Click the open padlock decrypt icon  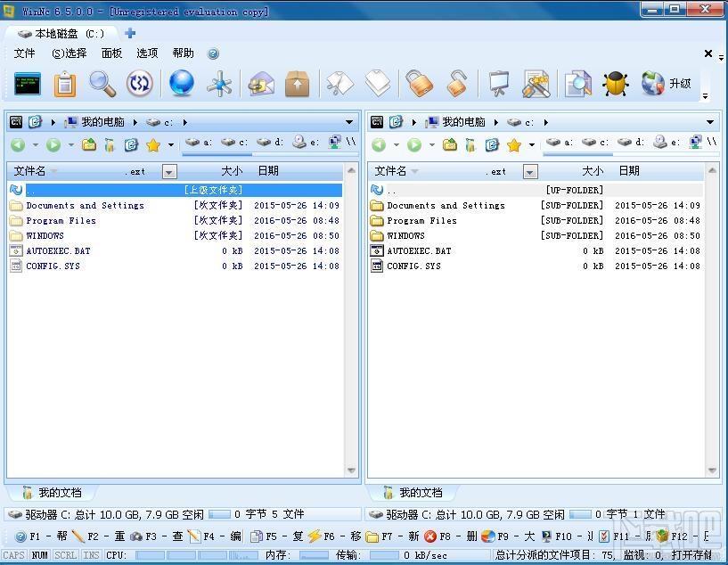pos(457,84)
